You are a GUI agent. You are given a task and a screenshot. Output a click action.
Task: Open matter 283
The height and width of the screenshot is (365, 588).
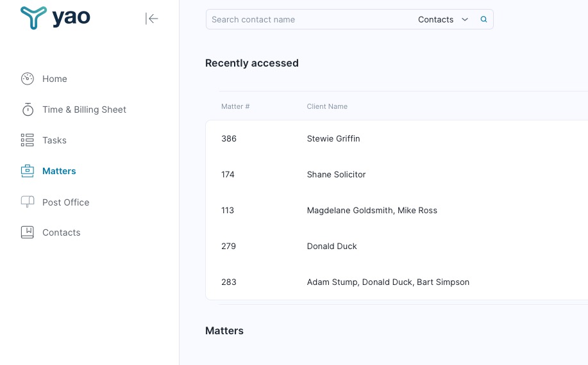(x=229, y=282)
